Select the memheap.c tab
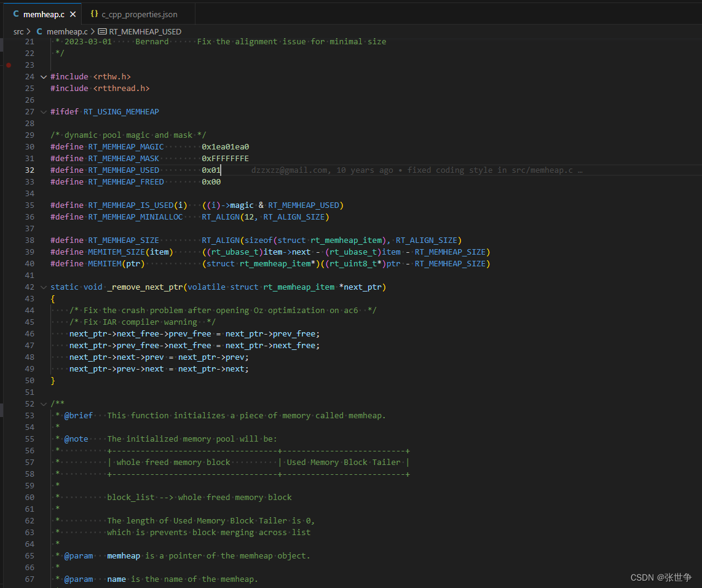Screen dimensions: 702x588 (x=43, y=14)
